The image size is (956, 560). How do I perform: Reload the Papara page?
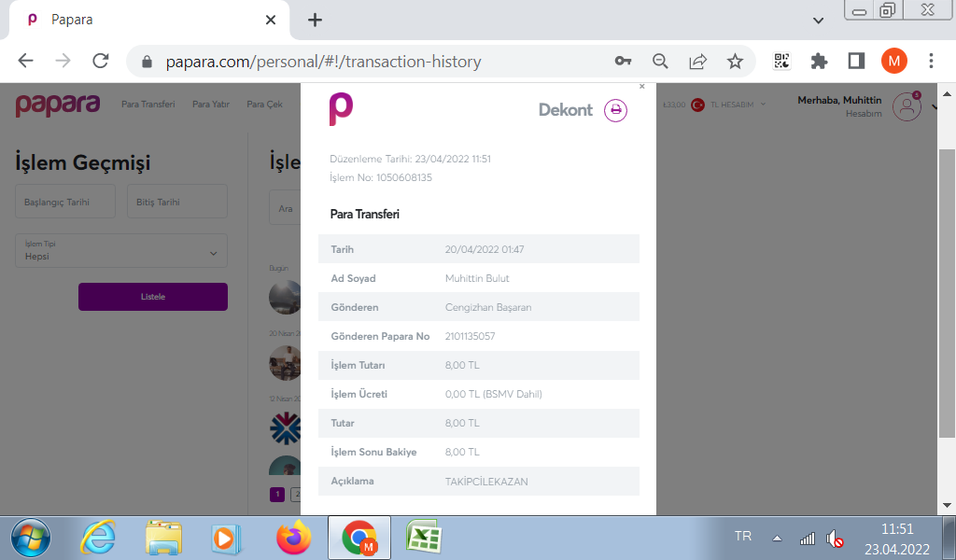click(x=101, y=61)
